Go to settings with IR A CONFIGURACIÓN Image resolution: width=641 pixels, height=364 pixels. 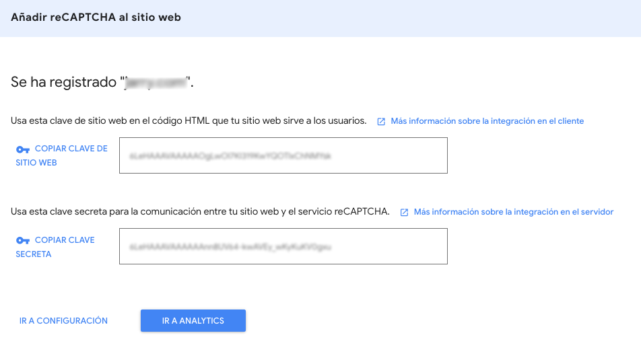pos(63,321)
